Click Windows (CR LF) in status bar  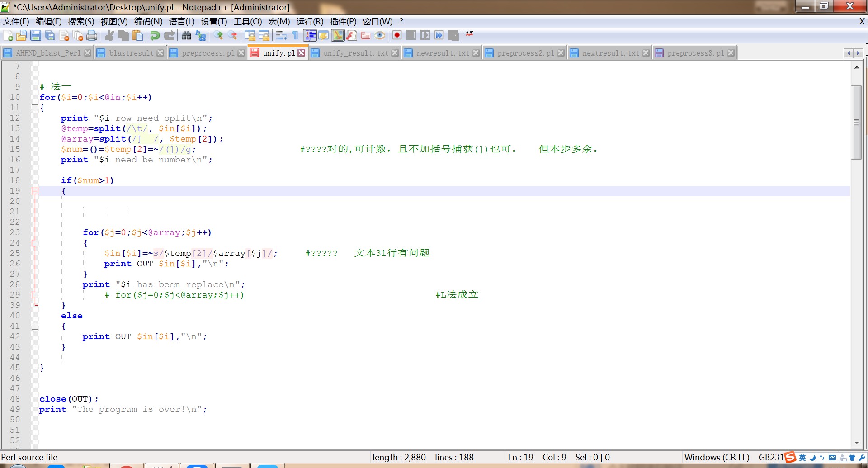[717, 457]
